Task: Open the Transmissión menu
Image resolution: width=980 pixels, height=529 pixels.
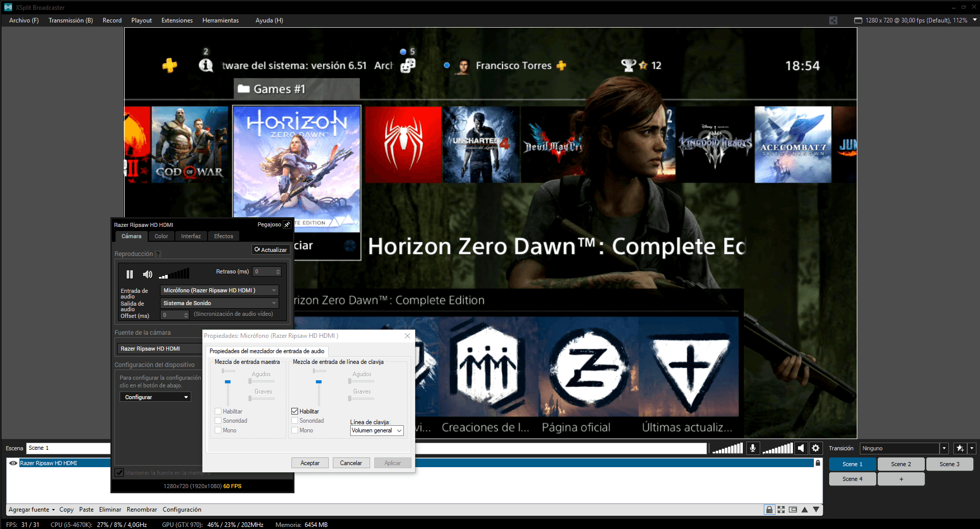Action: [x=71, y=20]
